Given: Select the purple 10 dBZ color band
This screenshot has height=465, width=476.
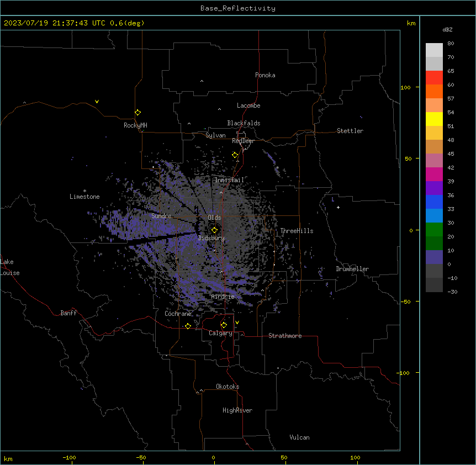Looking at the screenshot, I should [x=434, y=257].
